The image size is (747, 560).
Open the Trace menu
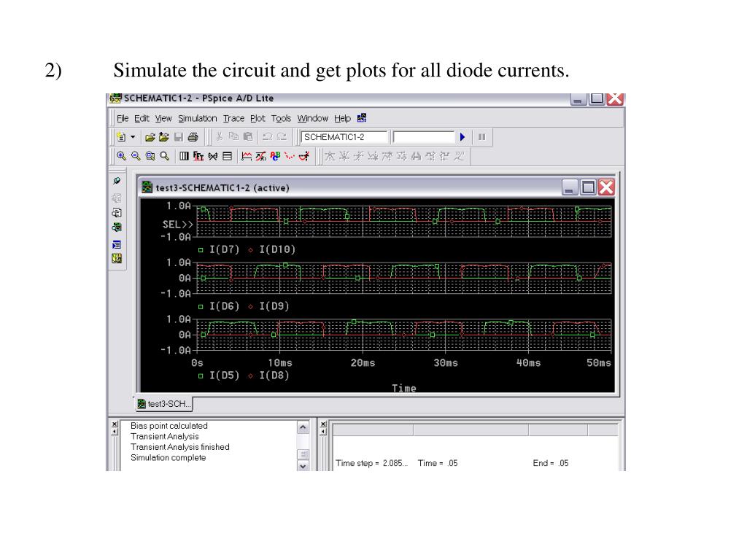tap(233, 119)
